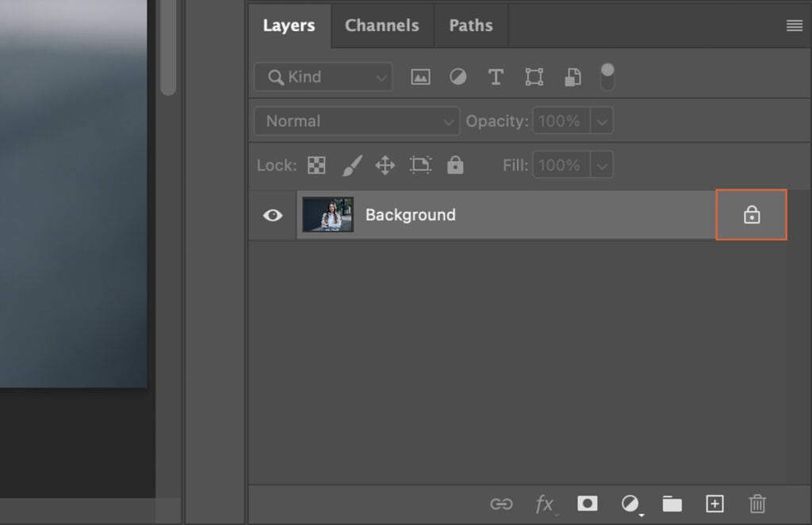This screenshot has width=812, height=525.
Task: Delete layer using trash icon
Action: [x=756, y=504]
